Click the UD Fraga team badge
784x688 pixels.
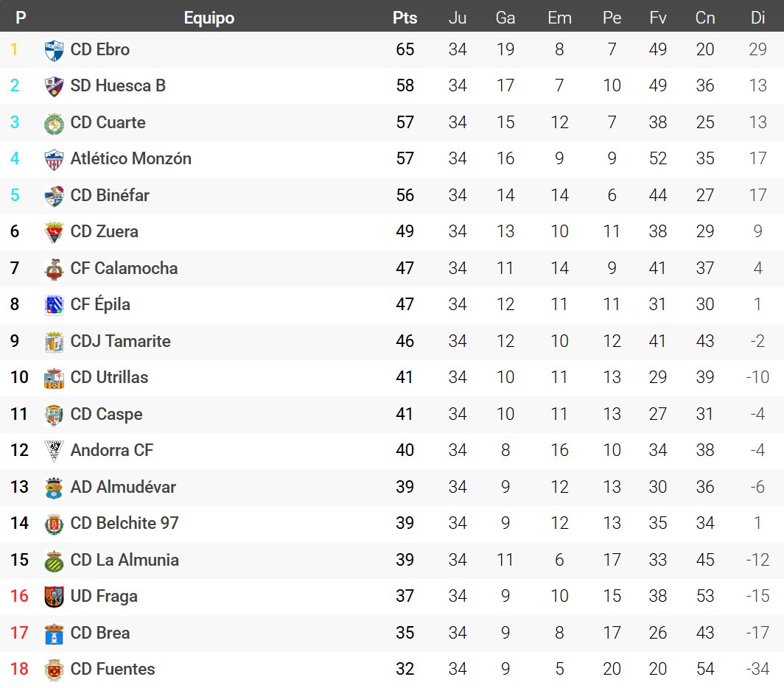coord(55,597)
